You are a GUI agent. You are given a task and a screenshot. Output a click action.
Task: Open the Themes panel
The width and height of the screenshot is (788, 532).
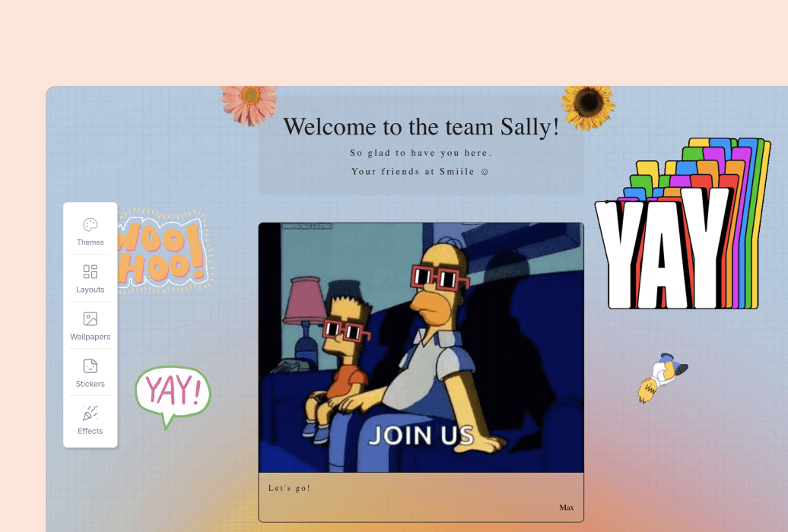pyautogui.click(x=90, y=232)
